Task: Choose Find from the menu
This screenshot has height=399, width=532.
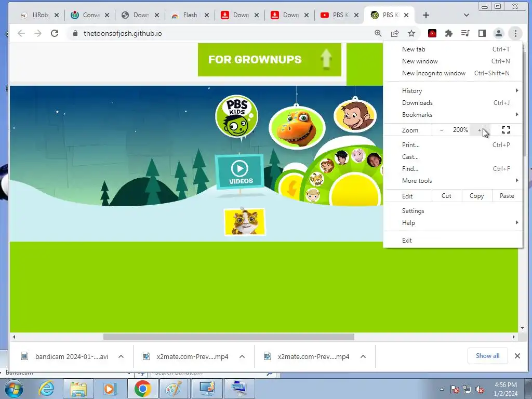Action: tap(453, 169)
